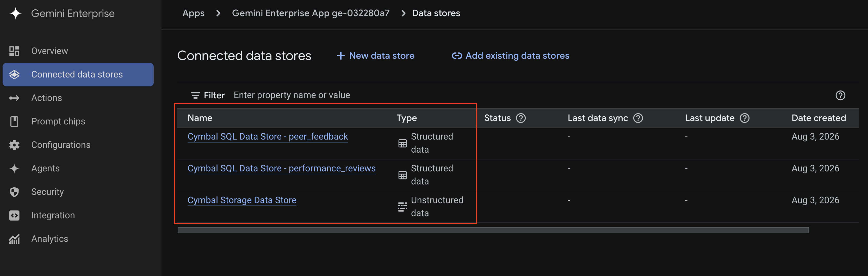Open the Cymbal Storage Data Store link
The height and width of the screenshot is (276, 868).
tap(242, 200)
